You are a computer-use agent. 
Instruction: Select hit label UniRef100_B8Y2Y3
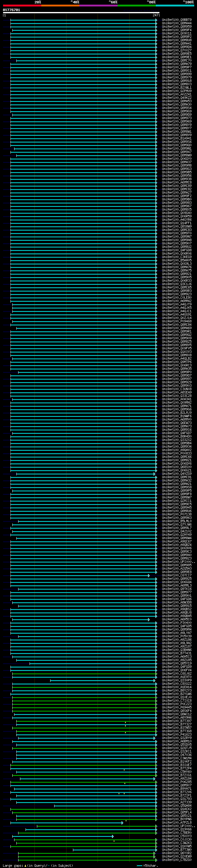coord(177,690)
